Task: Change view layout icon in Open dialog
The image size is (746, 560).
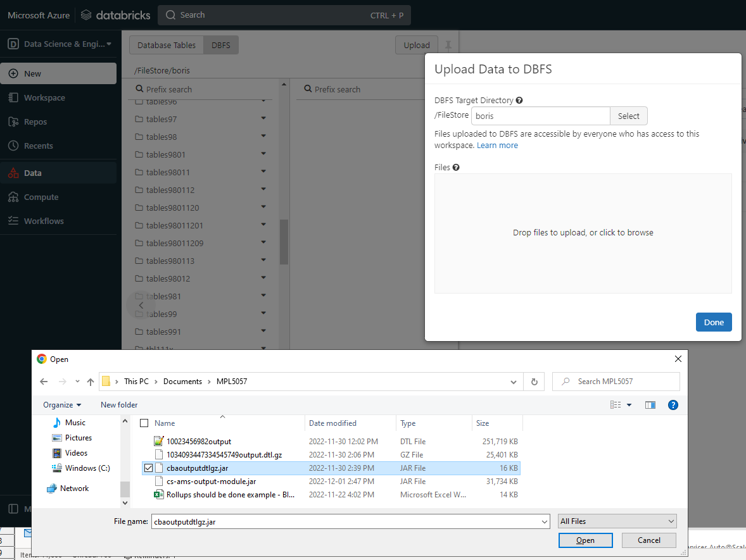Action: pyautogui.click(x=616, y=405)
